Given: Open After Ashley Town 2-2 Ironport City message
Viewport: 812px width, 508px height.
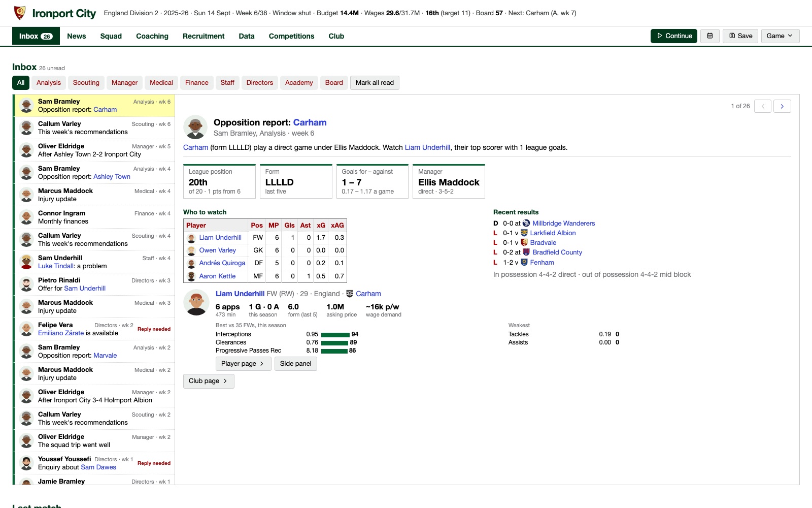Looking at the screenshot, I should pyautogui.click(x=94, y=150).
